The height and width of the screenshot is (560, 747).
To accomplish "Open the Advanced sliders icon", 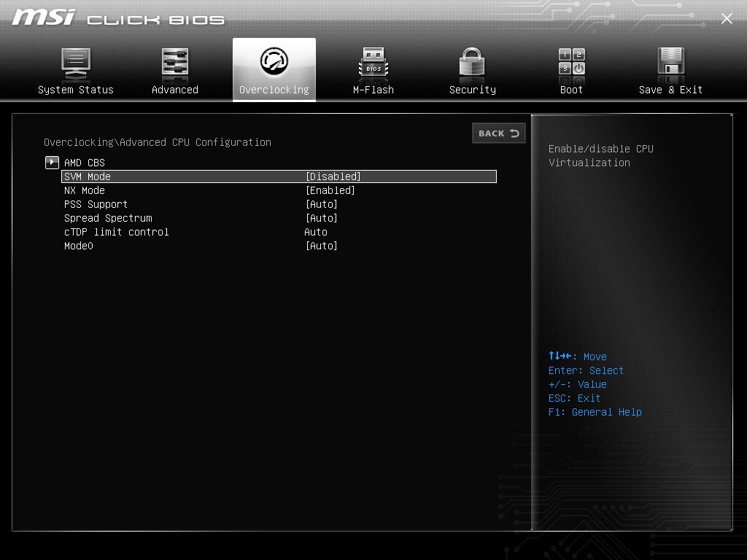I will [175, 62].
